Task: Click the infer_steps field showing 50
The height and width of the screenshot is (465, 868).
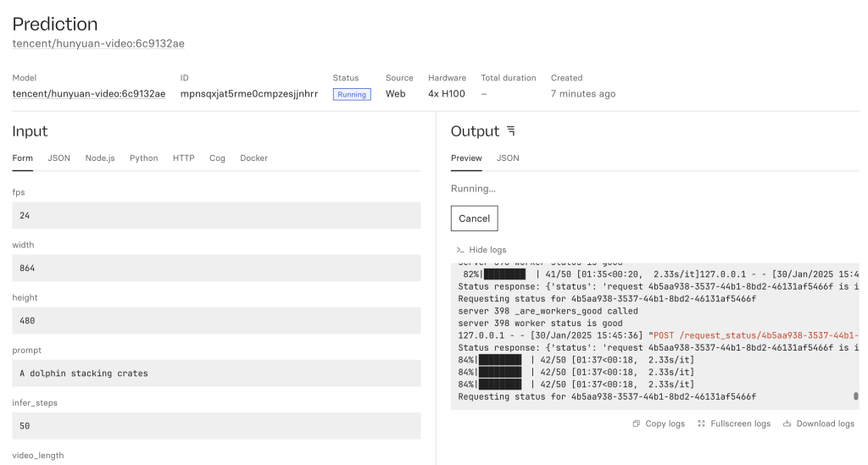Action: click(216, 426)
